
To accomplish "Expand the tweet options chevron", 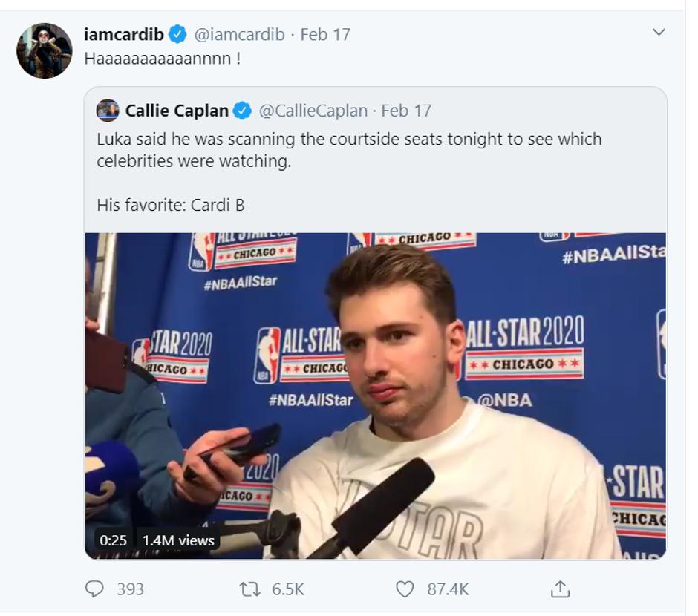I will click(x=658, y=33).
